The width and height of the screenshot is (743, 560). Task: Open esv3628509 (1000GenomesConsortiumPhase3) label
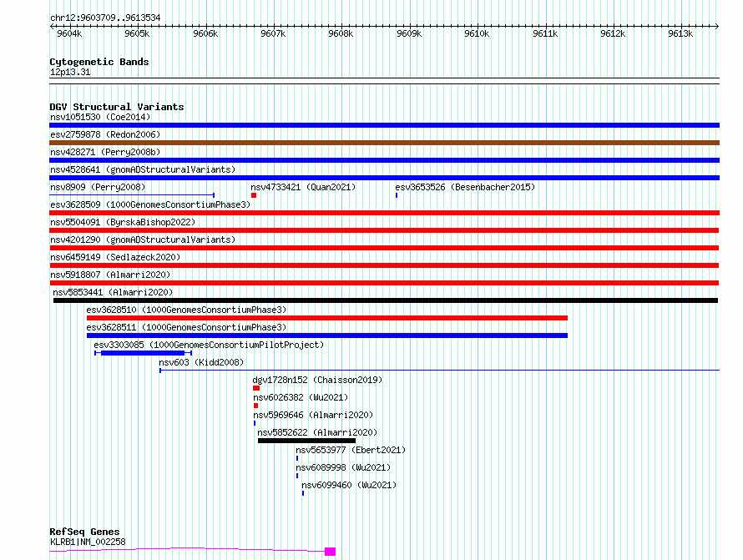coord(150,204)
